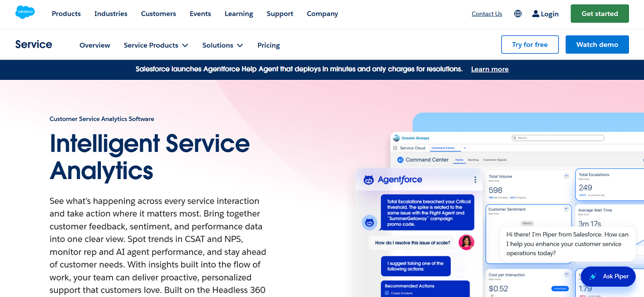
Task: Expand the Total Volume card dropdown
Action: [566, 176]
